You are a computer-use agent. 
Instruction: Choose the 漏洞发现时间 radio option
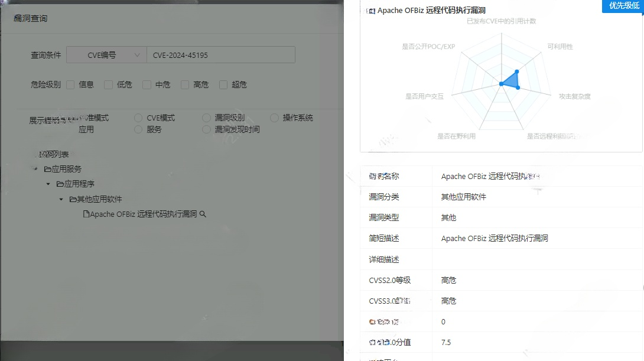207,129
